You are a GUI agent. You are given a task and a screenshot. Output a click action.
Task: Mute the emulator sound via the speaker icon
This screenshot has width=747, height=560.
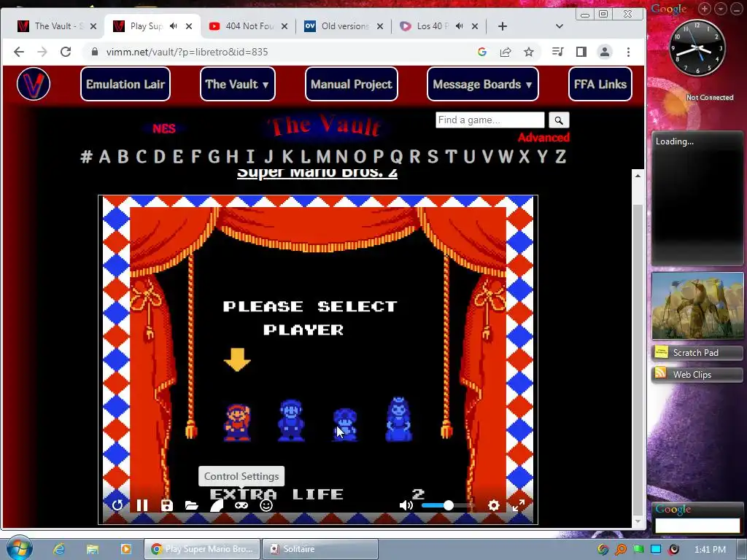tap(406, 505)
